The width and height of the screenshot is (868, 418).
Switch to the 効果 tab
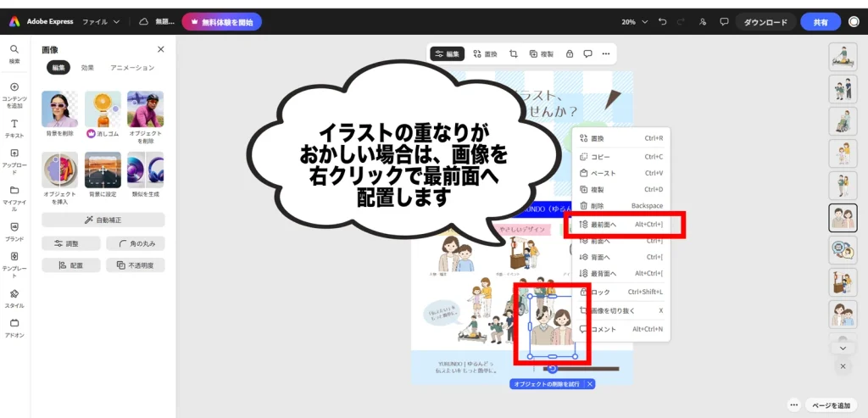tap(87, 68)
